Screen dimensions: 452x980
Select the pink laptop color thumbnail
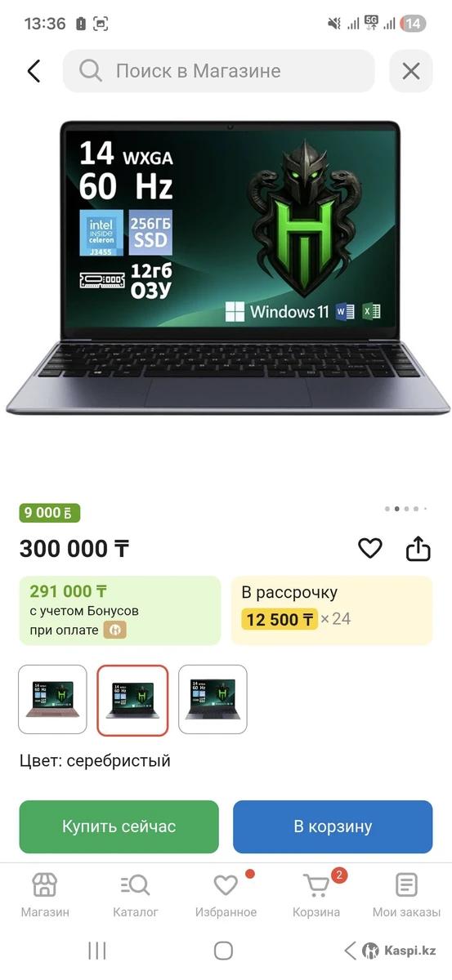[x=52, y=700]
